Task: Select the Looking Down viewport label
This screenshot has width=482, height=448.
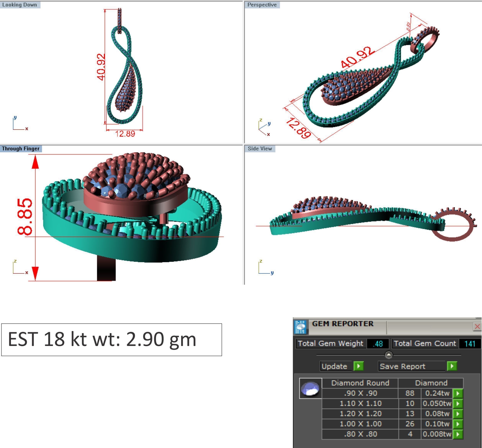Action: (x=20, y=5)
